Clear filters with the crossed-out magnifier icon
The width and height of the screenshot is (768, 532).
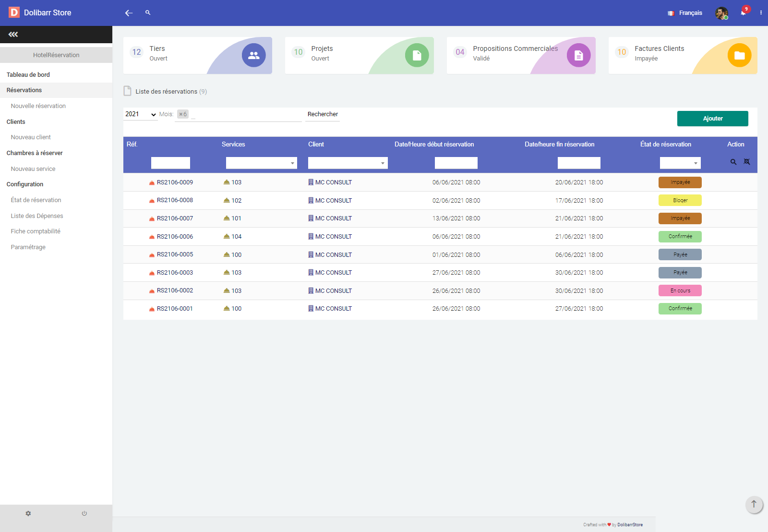click(x=747, y=162)
